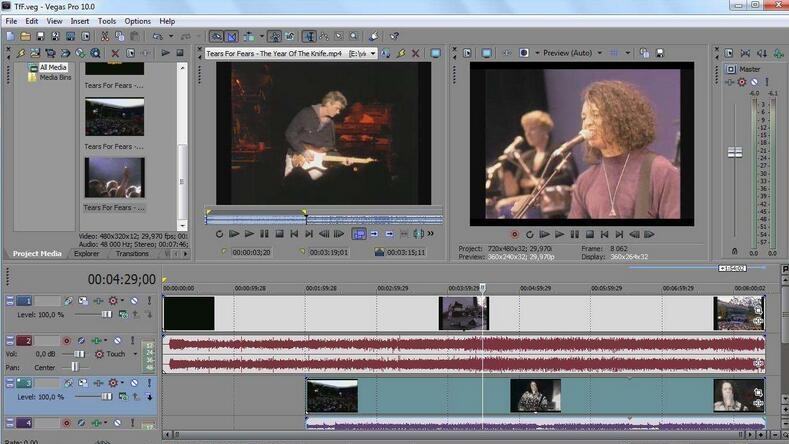
Task: Click the red X remove media icon
Action: 115,53
